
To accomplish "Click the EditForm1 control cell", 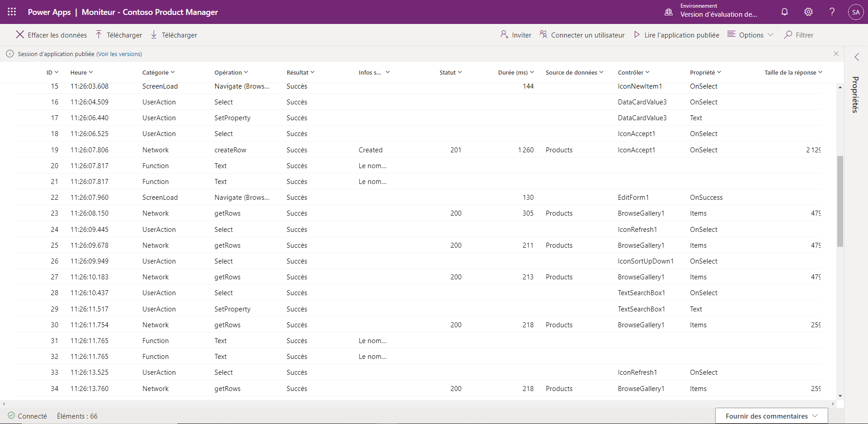I will pyautogui.click(x=633, y=198).
